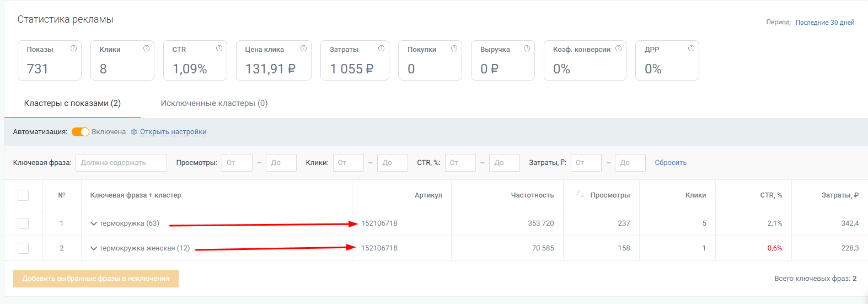Image resolution: width=868 pixels, height=304 pixels.
Task: Expand the термокружка женская (12) cluster
Action: 94,248
